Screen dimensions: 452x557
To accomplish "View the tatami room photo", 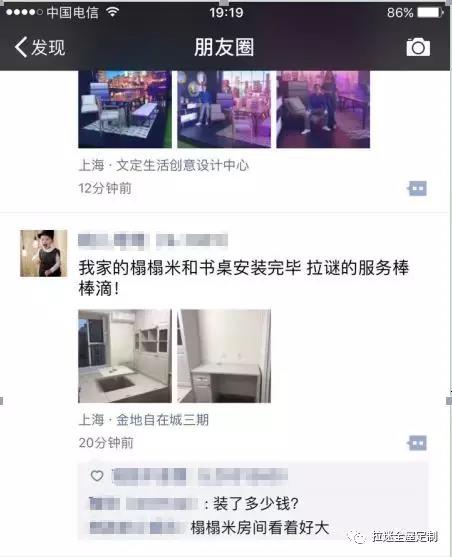I will click(125, 356).
